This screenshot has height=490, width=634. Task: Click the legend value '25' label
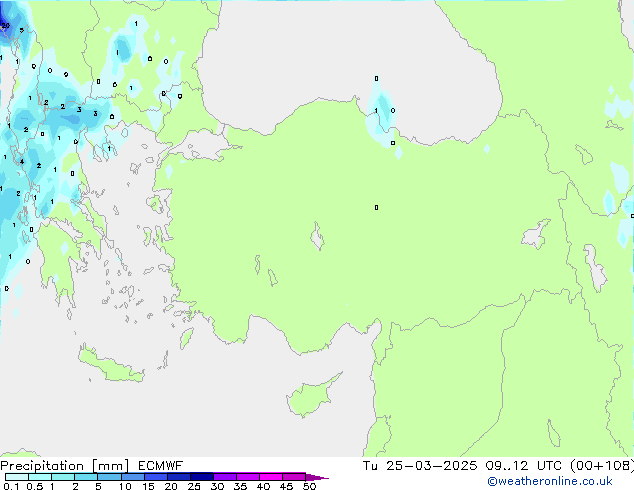pyautogui.click(x=194, y=486)
